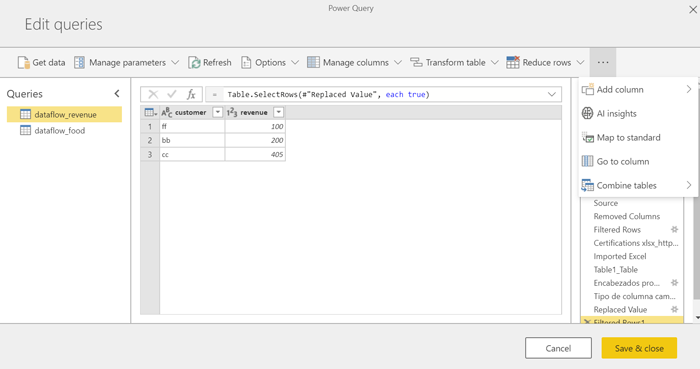Click the Refresh icon
Screen dimensions: 700x369
(194, 62)
